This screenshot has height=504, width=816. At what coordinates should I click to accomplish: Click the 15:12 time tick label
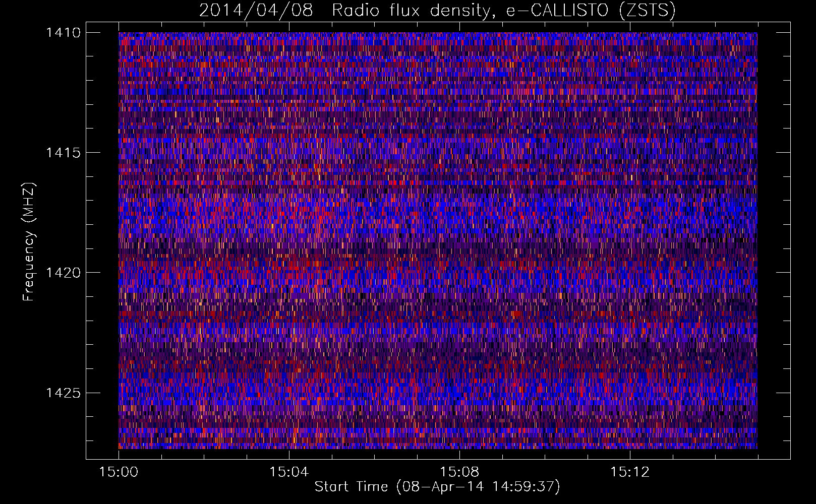point(630,472)
